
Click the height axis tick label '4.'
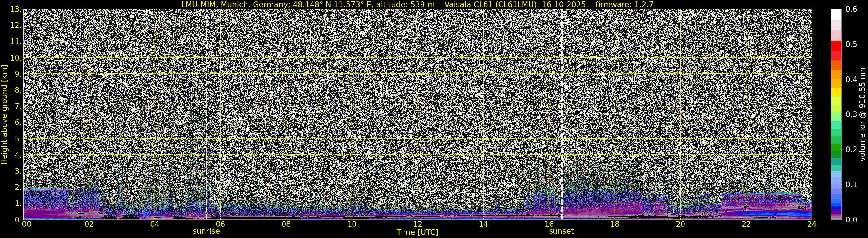pyautogui.click(x=18, y=155)
